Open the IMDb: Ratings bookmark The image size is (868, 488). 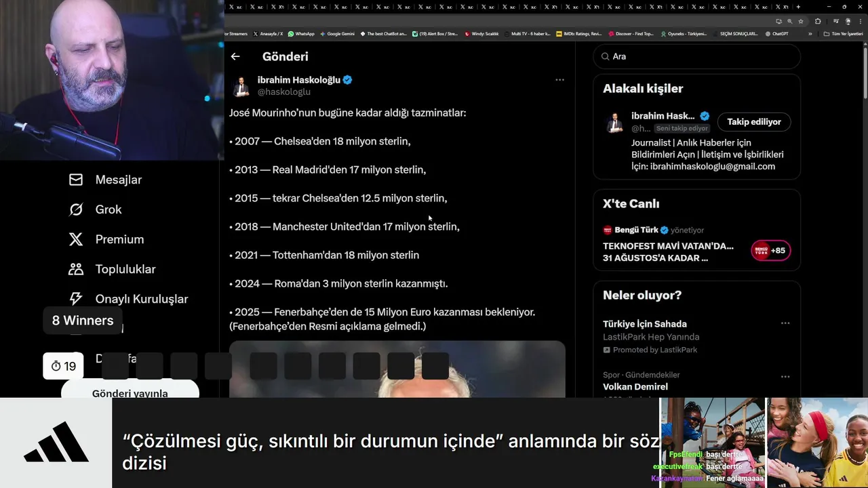(578, 34)
